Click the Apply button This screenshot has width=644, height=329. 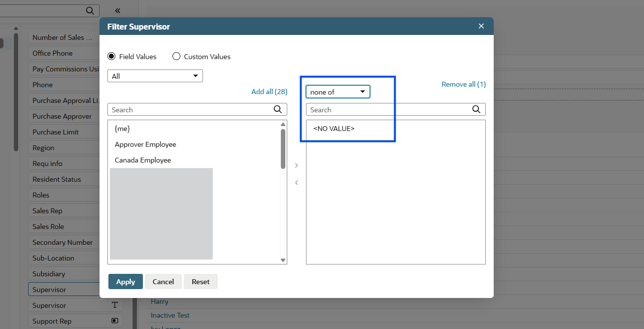[126, 282]
